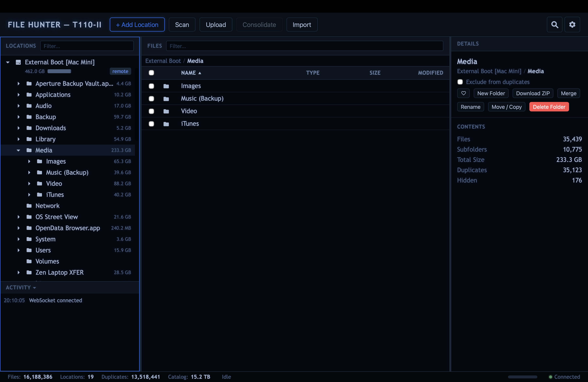Viewport: 588px width, 382px height.
Task: Click the storage usage bar under External Boot
Action: 59,71
